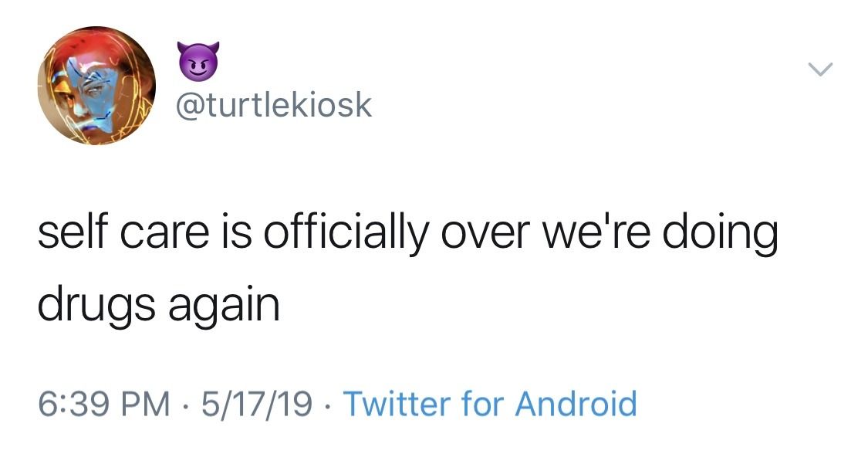Open the round profile avatar picture
The height and width of the screenshot is (454, 868).
click(96, 86)
